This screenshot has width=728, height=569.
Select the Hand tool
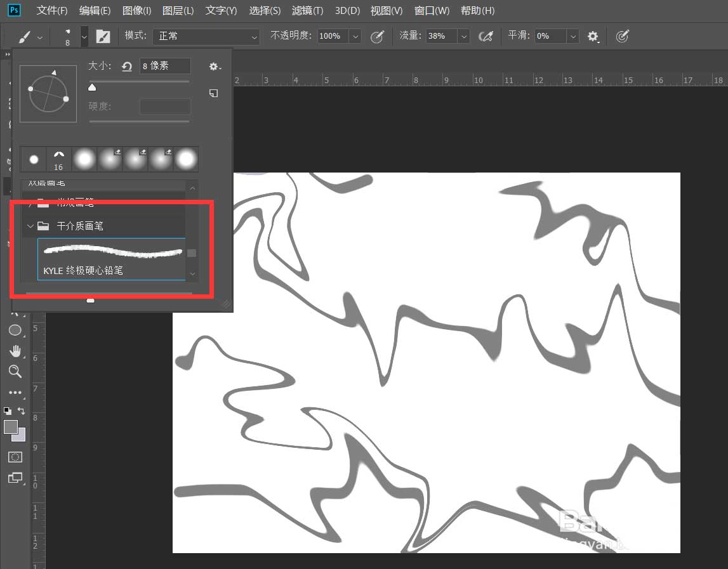tap(15, 351)
